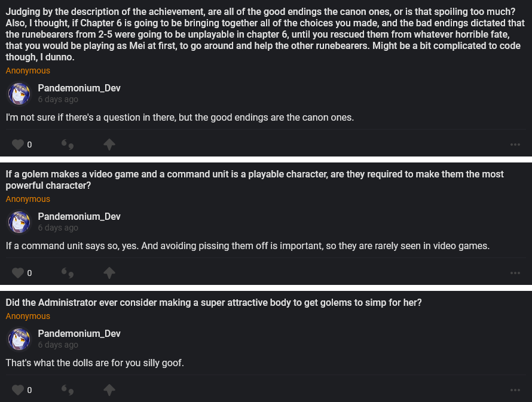
Task: Quote the silly goof answer
Action: point(68,390)
